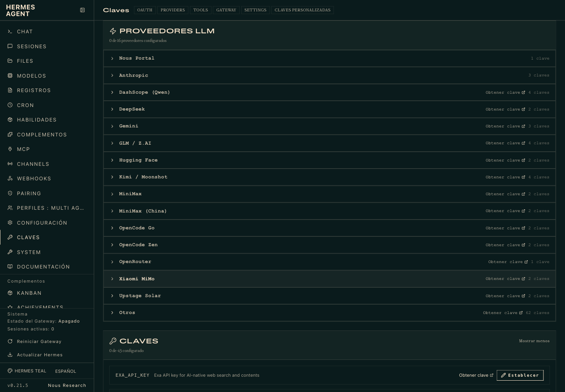Click the Pairing shield icon
Image resolution: width=565 pixels, height=392 pixels.
[x=10, y=193]
